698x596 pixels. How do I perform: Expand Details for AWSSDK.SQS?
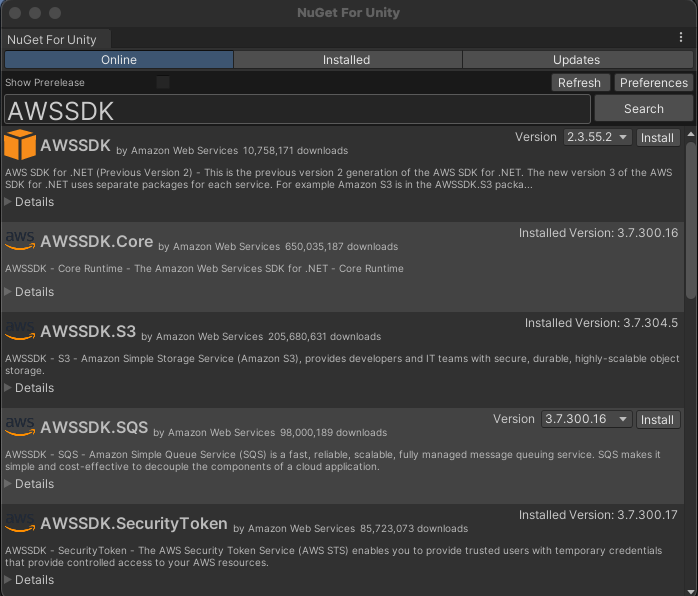(29, 484)
